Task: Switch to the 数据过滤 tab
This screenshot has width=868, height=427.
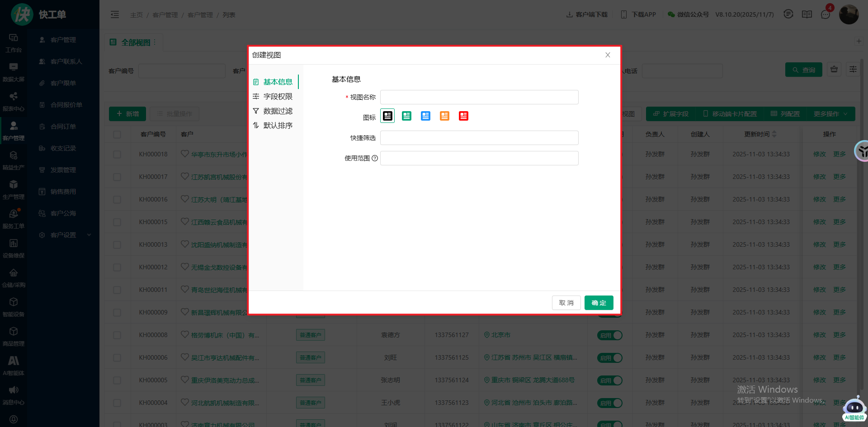Action: click(278, 111)
